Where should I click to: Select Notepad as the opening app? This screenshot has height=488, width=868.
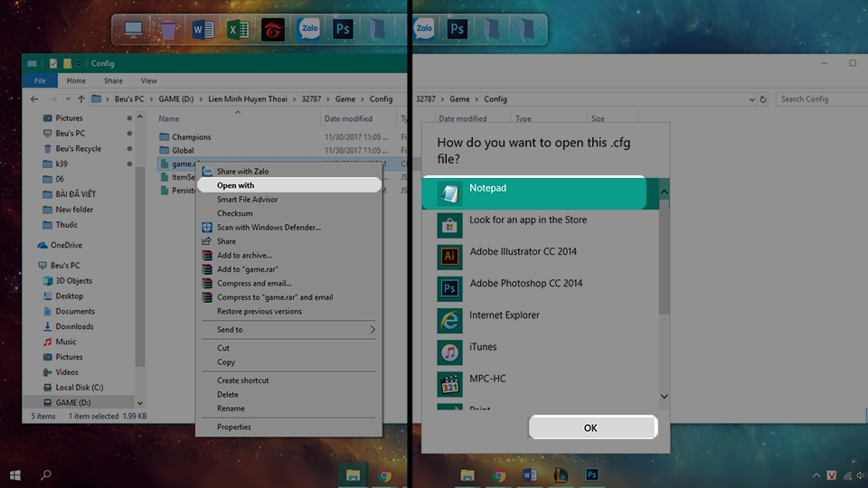click(534, 193)
